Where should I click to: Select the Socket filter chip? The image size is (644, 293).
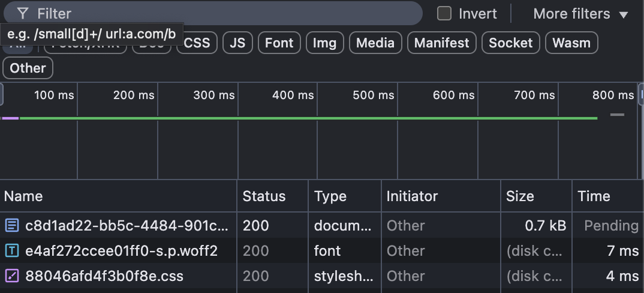(510, 43)
